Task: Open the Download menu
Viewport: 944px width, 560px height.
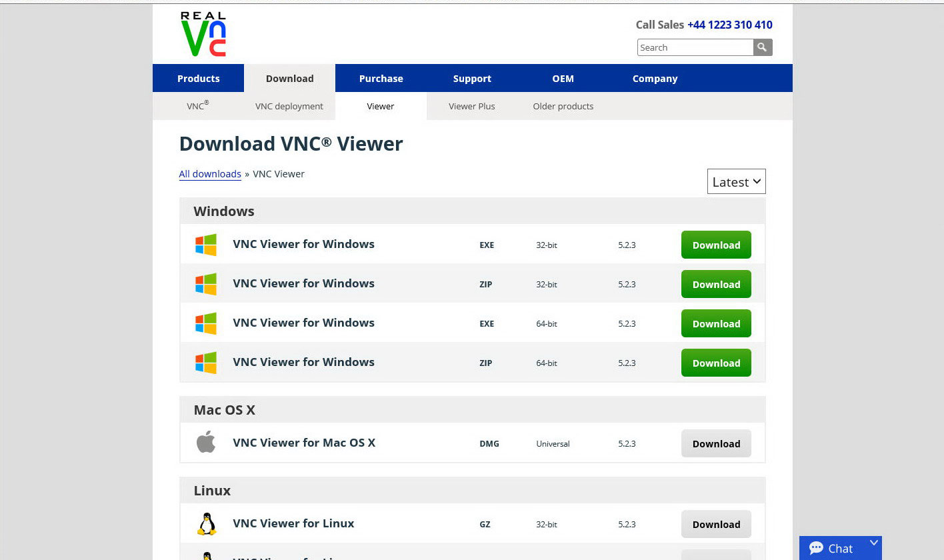Action: click(289, 78)
